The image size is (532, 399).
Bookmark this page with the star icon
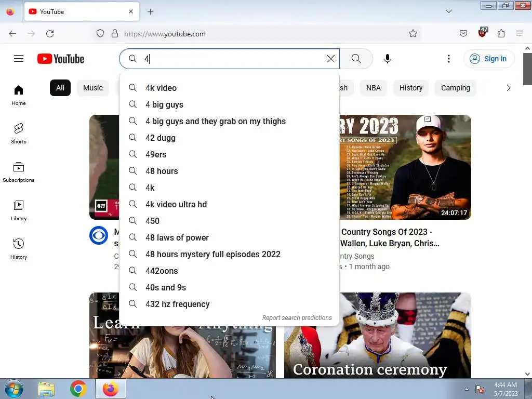[x=413, y=34]
